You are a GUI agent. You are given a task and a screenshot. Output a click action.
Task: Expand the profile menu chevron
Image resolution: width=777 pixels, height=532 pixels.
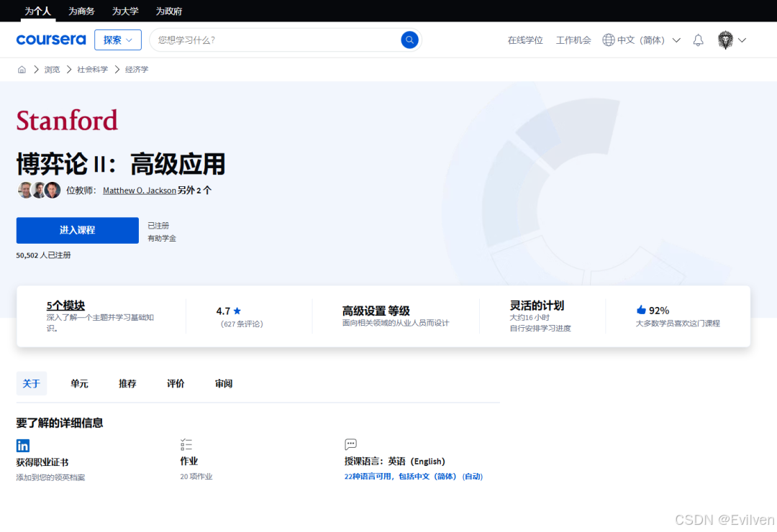pyautogui.click(x=742, y=40)
